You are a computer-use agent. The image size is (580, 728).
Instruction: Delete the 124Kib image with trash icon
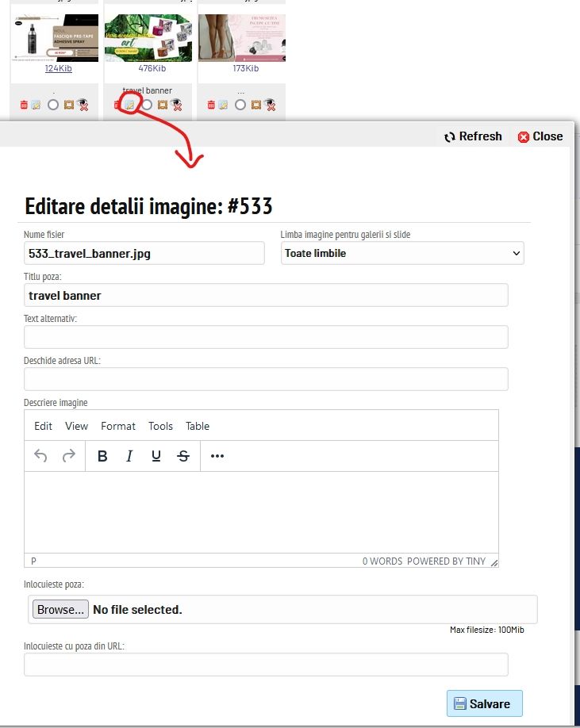point(24,105)
